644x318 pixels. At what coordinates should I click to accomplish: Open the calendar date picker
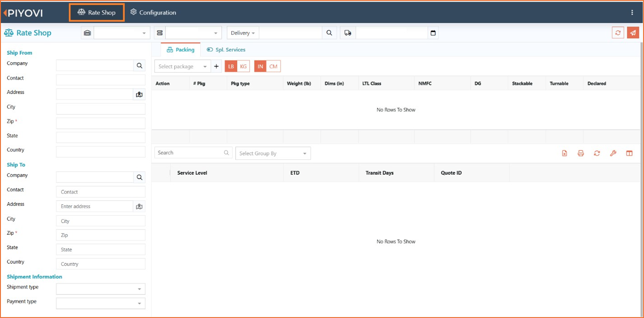[x=433, y=33]
